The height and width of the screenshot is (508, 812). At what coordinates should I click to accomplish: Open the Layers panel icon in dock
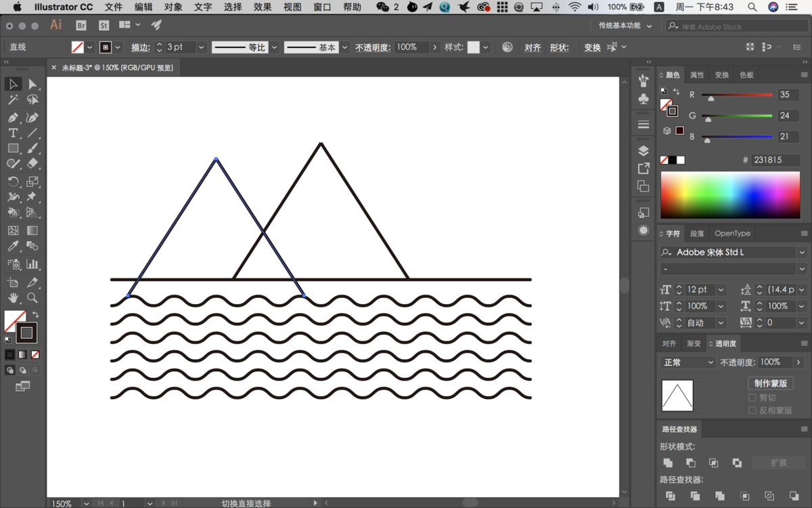pyautogui.click(x=644, y=150)
